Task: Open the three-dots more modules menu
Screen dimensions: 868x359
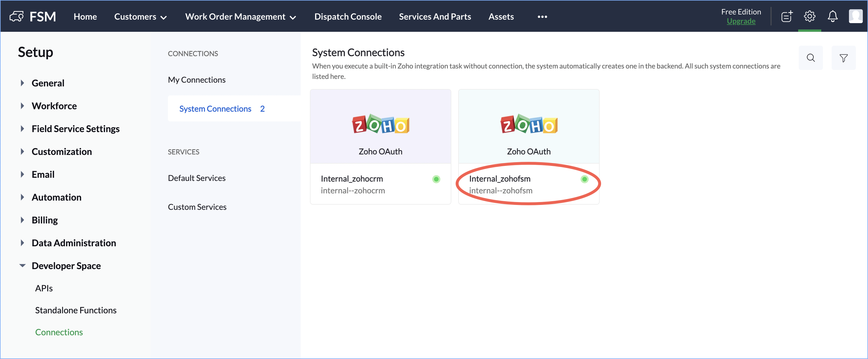Action: pyautogui.click(x=542, y=16)
